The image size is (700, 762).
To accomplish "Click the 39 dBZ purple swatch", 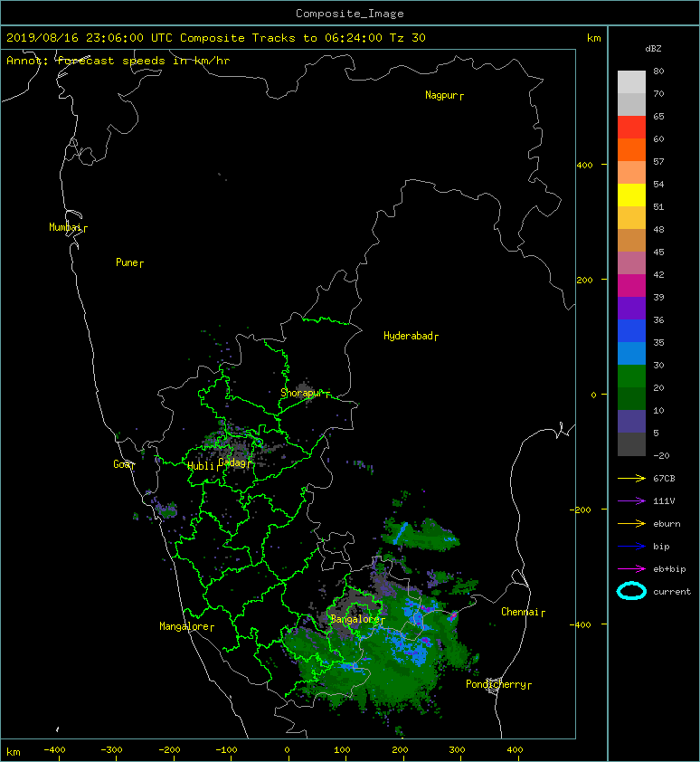I will point(631,308).
